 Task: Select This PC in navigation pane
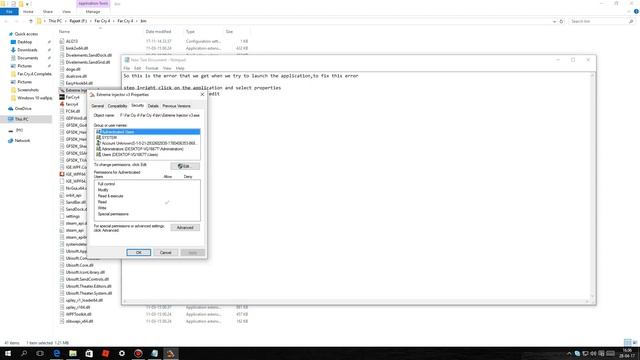[22, 119]
